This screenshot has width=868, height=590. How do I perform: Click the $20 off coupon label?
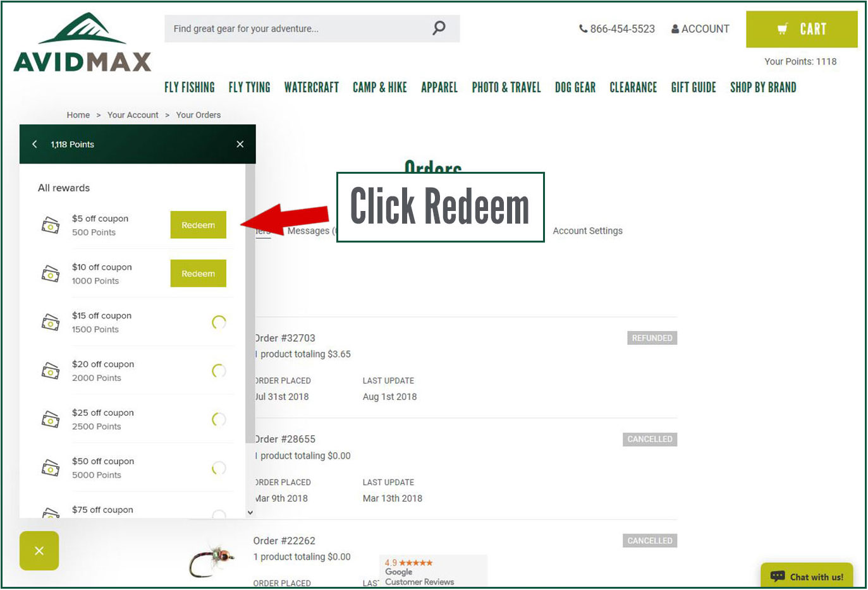tap(103, 364)
